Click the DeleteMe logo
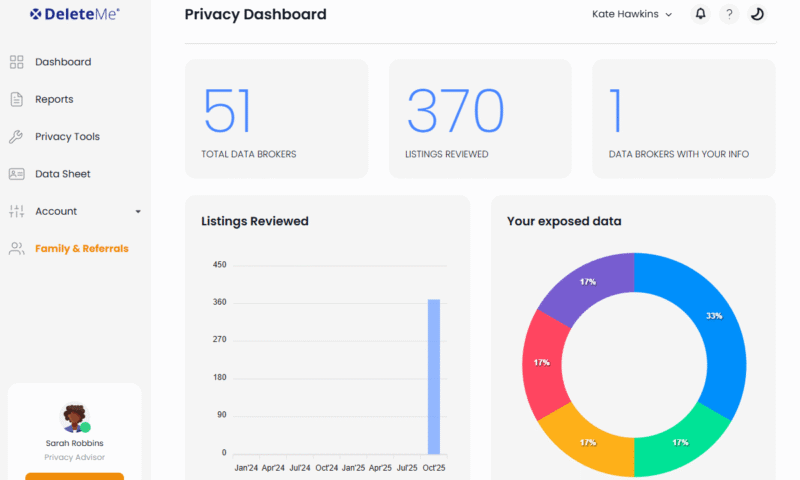Viewport: 800px width, 480px height. point(75,13)
